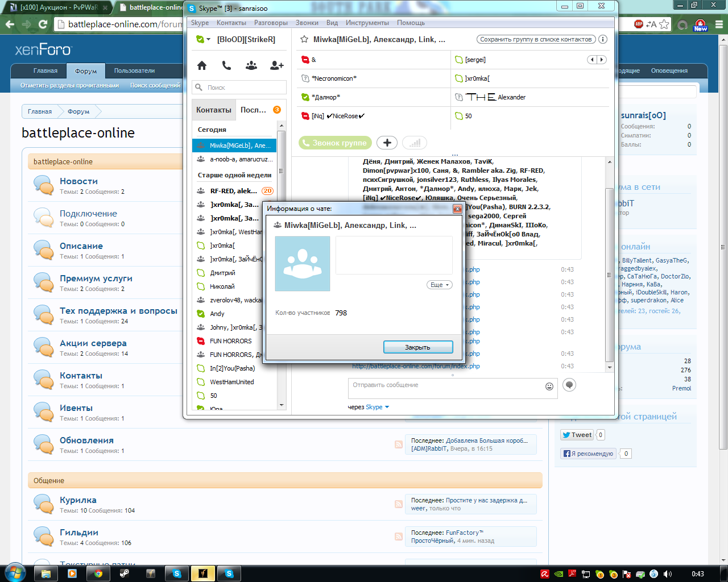Click Сохранить группу в списке контактов
The width and height of the screenshot is (728, 582).
(536, 39)
